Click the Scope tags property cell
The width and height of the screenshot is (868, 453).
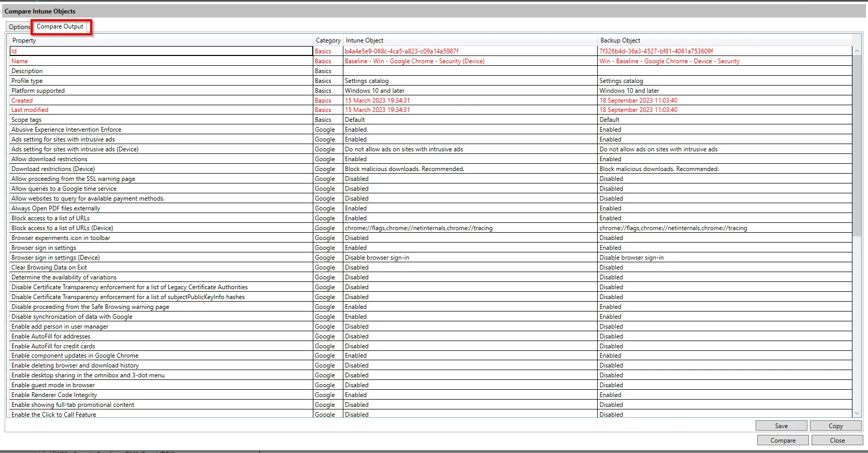161,120
